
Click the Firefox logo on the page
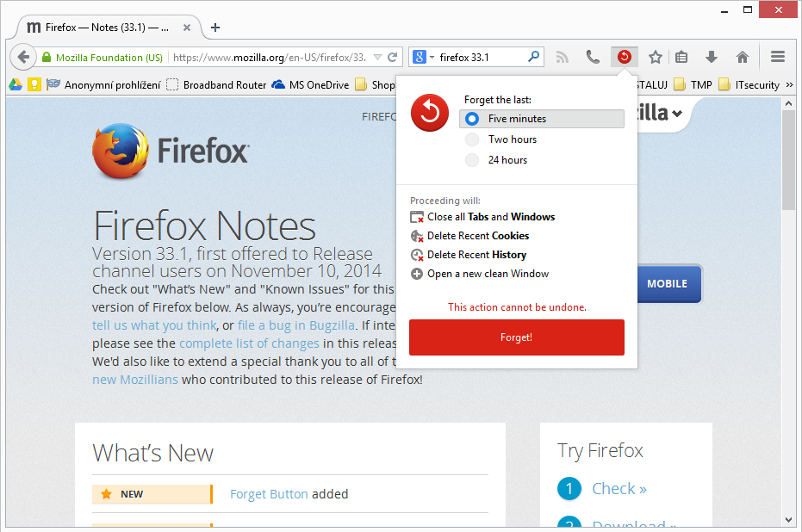click(x=171, y=151)
